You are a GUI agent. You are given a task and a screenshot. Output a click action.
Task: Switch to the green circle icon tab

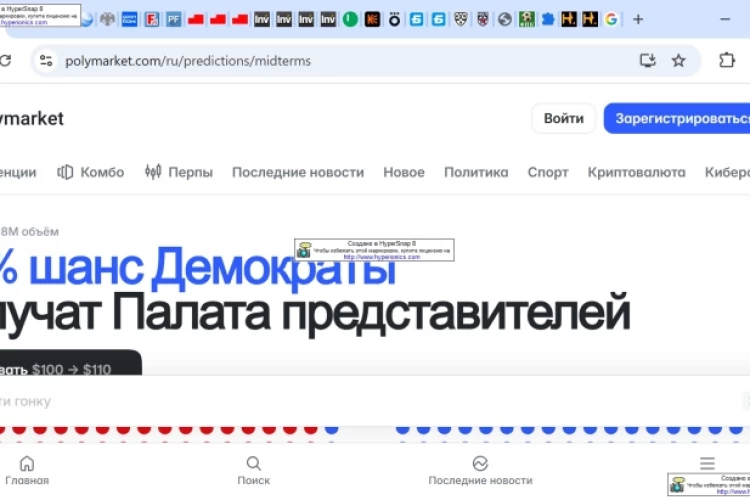[350, 20]
